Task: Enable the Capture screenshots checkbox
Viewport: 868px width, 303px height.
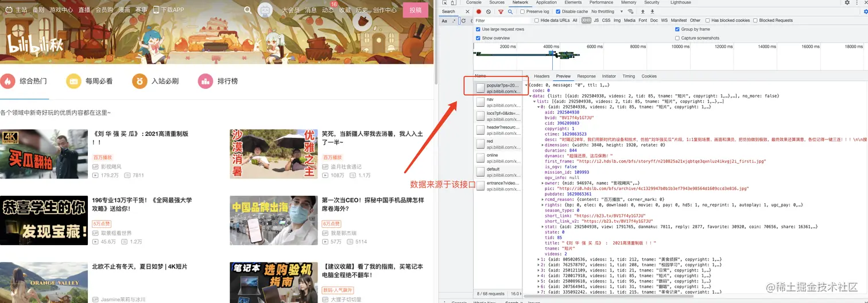Action: coord(677,38)
